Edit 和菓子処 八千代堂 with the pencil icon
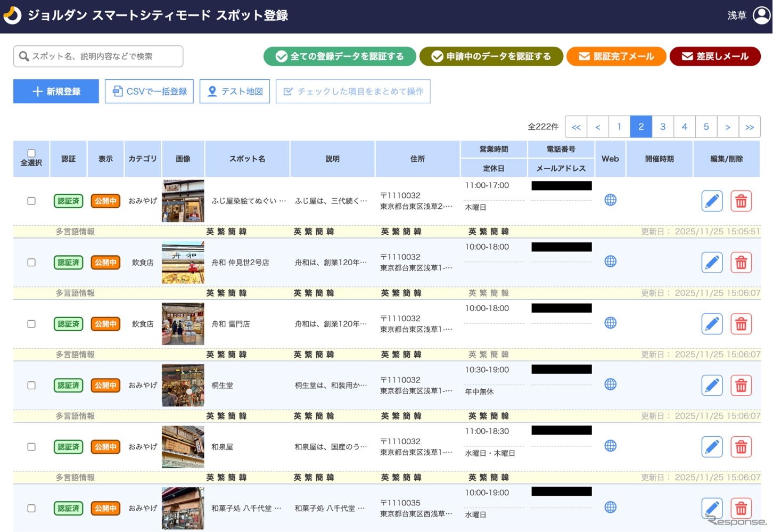The width and height of the screenshot is (773, 532). 712,508
